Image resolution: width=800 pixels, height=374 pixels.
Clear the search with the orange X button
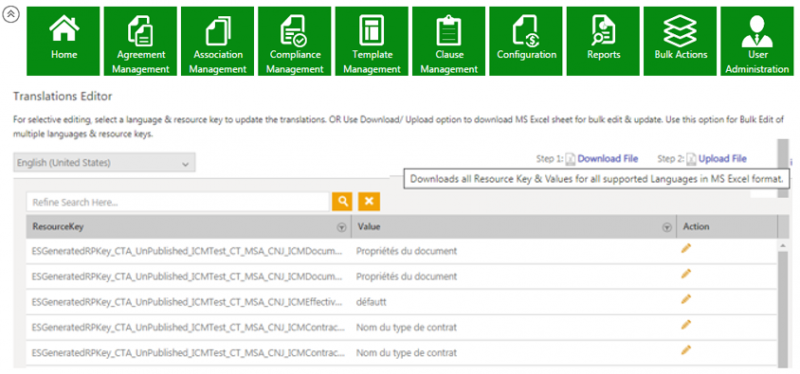369,202
